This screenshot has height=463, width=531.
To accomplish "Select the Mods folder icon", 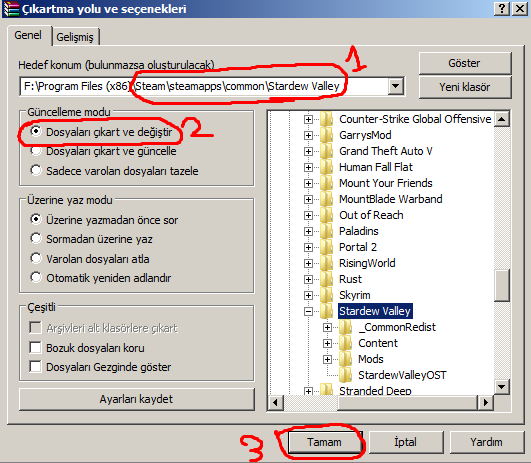I will point(346,359).
